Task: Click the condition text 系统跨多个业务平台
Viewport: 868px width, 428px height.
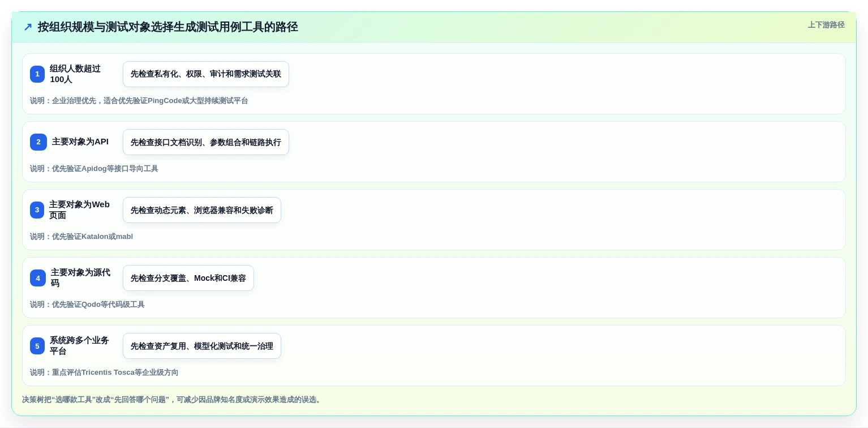Action: coord(79,346)
